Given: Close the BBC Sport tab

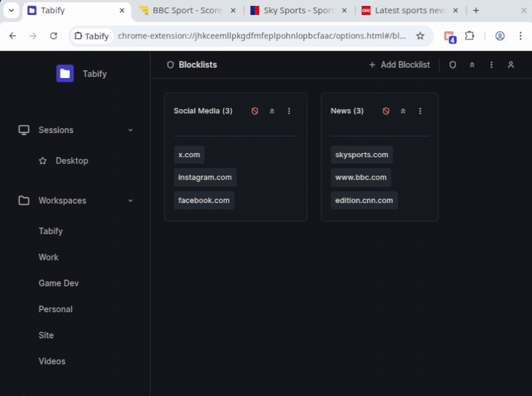Looking at the screenshot, I should click(233, 10).
